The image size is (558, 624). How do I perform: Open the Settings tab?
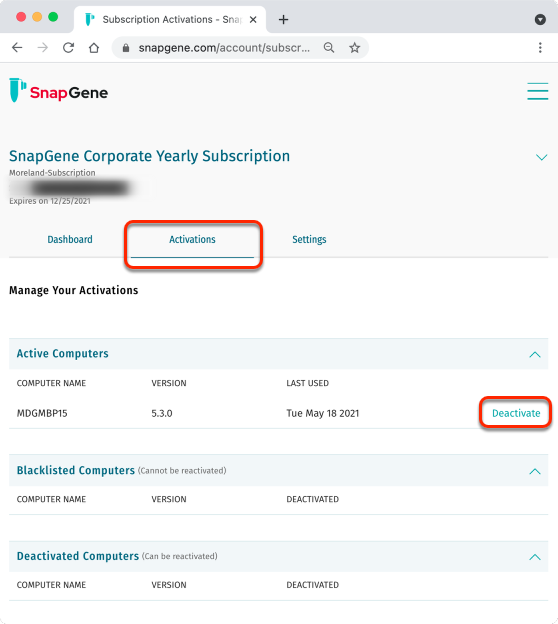click(309, 239)
